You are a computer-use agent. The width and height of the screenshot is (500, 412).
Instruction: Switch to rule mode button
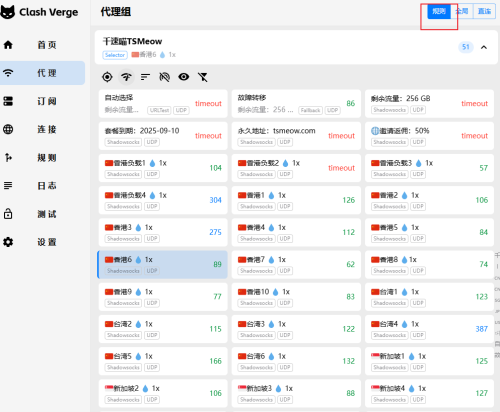click(439, 11)
